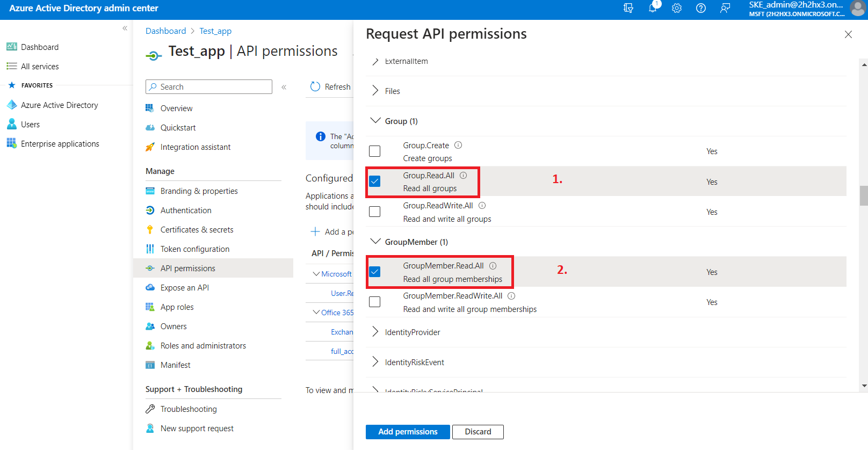Screen dimensions: 868x450
Task: Click the help question mark icon
Action: tap(701, 8)
